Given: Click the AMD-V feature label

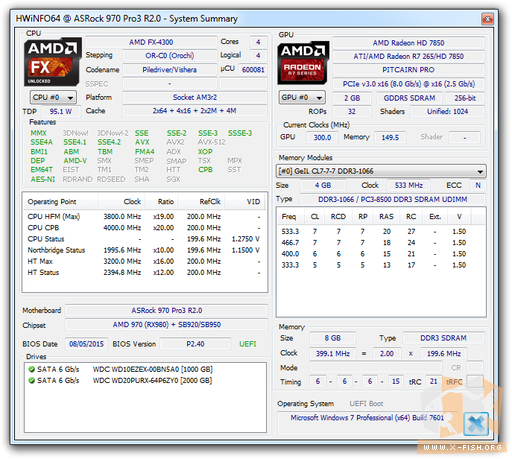Looking at the screenshot, I should tap(75, 161).
